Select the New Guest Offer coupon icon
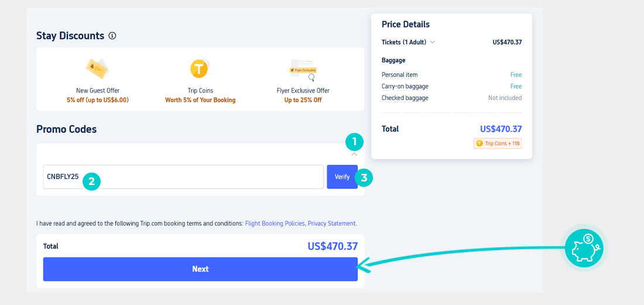 tap(97, 68)
